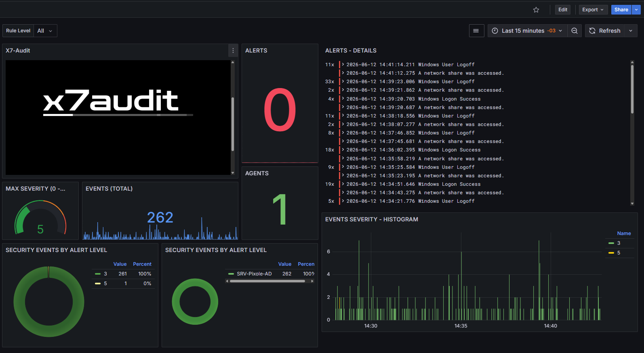
Task: Sort alert level table by Percent
Action: click(142, 264)
